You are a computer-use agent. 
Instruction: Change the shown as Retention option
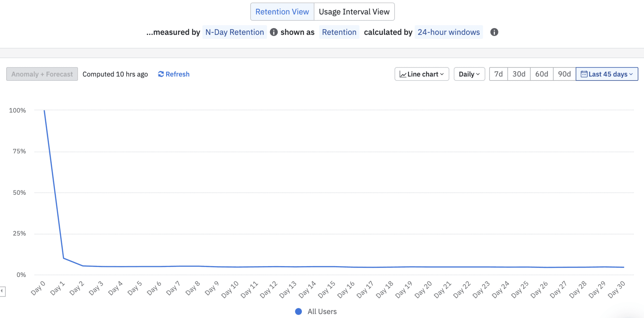339,32
